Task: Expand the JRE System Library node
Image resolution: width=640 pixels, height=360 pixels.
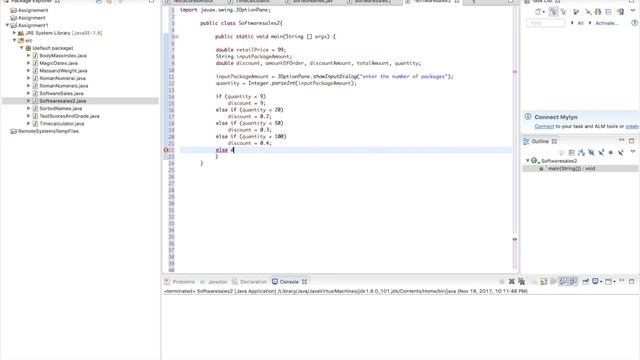Action: coord(14,33)
